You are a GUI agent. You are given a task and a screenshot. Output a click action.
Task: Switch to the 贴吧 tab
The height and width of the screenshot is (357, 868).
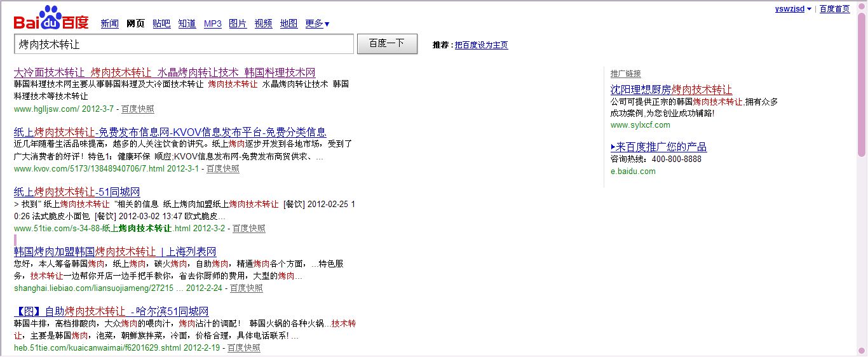tap(161, 24)
